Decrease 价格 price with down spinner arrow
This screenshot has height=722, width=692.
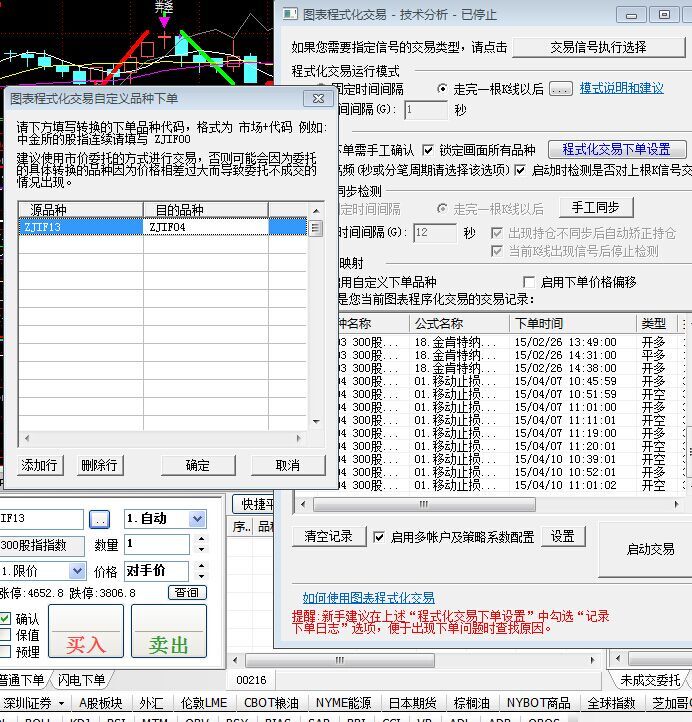(201, 577)
